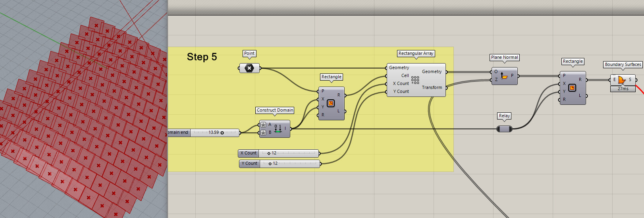This screenshot has height=218, width=644.
Task: Click the Plane Normal label tag
Action: 504,57
